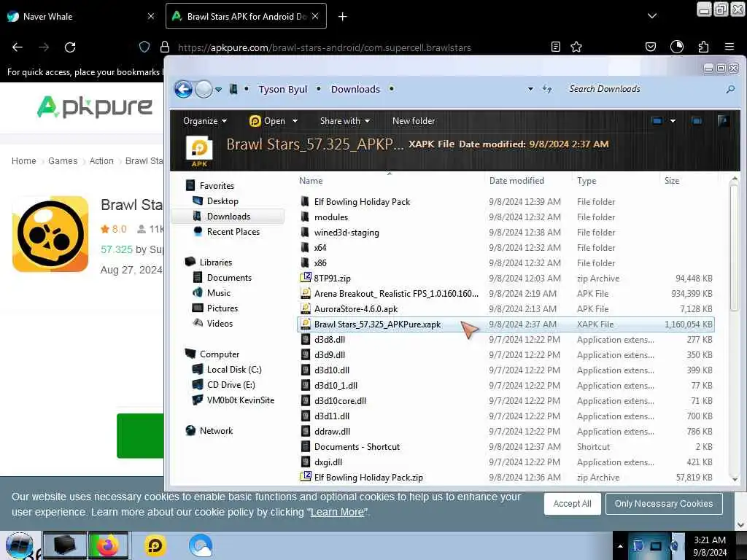Click Explorer forward navigation button

(x=204, y=89)
